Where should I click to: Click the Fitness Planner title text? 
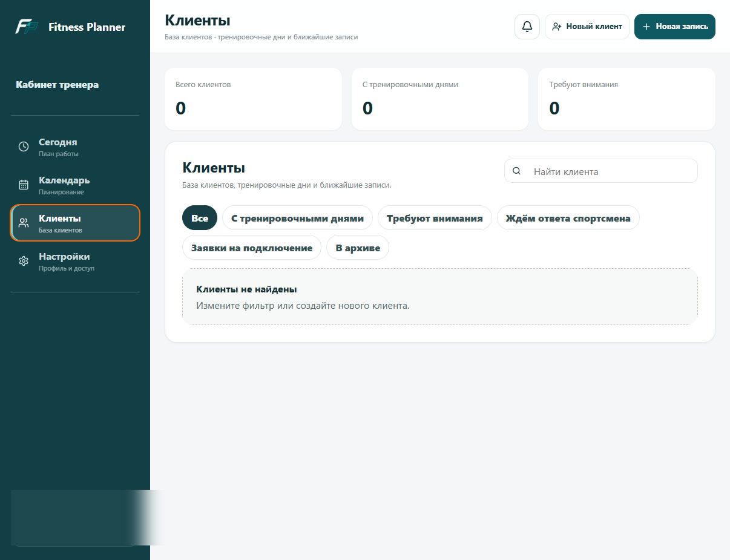point(87,27)
